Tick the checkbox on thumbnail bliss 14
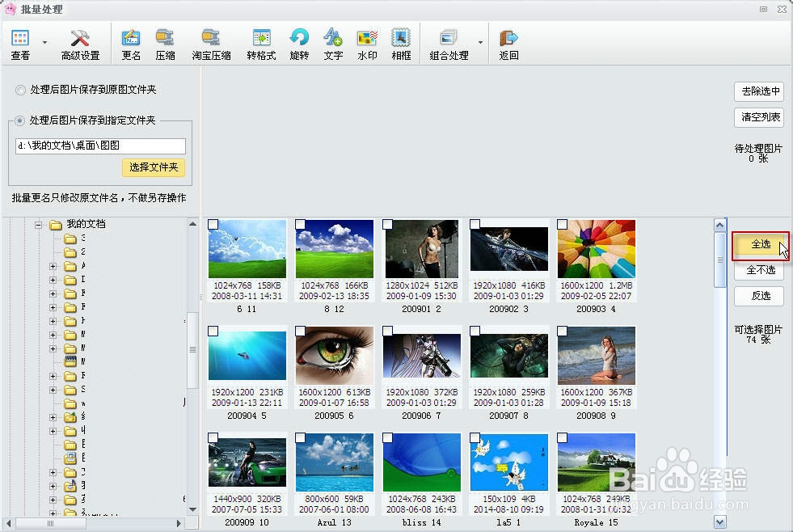793x532 pixels. click(387, 438)
